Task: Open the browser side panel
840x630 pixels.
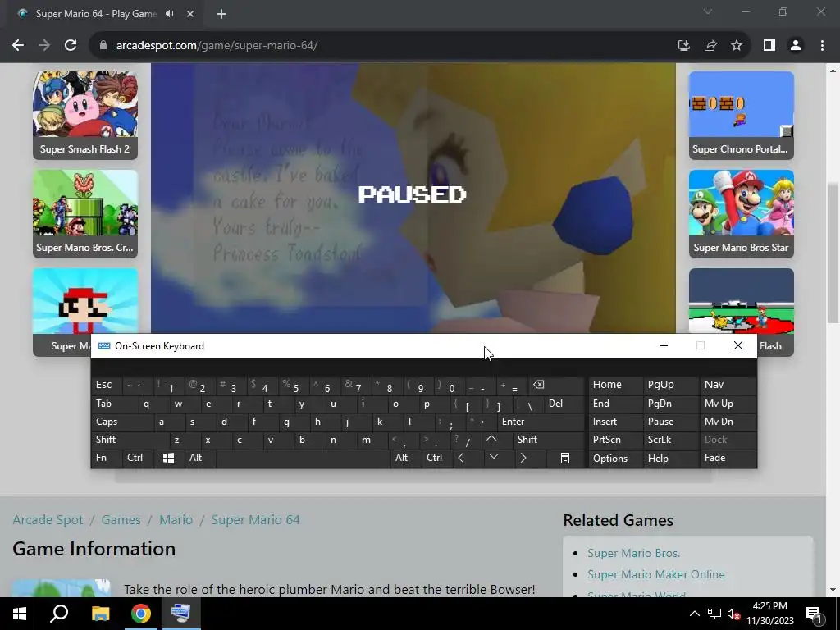Action: tap(769, 46)
